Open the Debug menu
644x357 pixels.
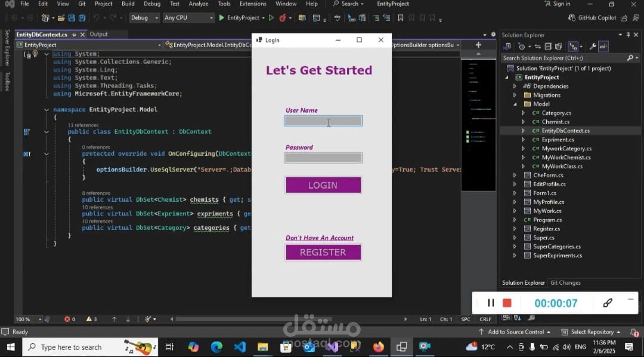pos(152,4)
